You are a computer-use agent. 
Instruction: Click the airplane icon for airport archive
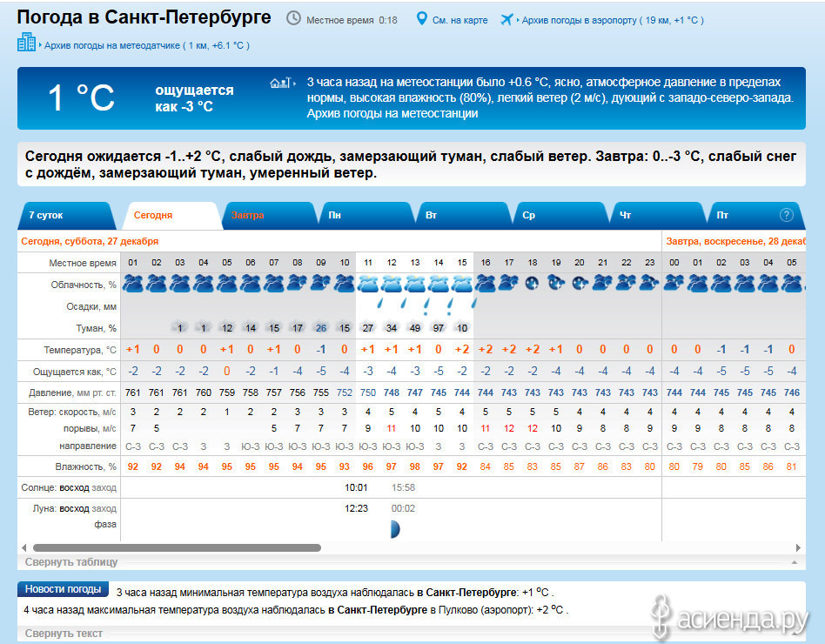(507, 19)
